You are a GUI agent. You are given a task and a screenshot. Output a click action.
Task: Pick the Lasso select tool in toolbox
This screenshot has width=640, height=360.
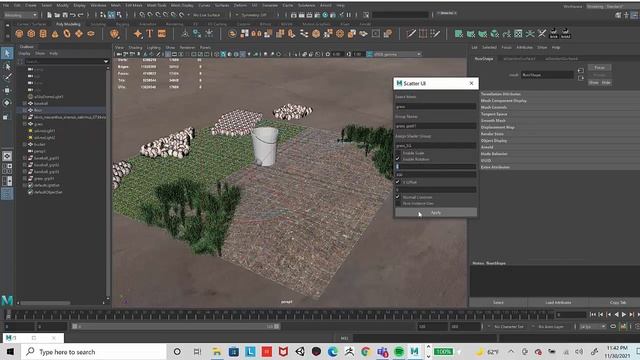pyautogui.click(x=7, y=66)
